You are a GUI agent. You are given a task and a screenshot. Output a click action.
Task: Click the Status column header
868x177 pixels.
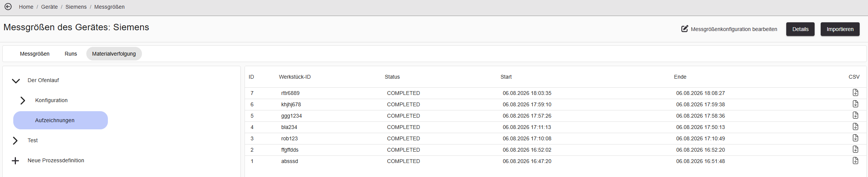click(392, 77)
